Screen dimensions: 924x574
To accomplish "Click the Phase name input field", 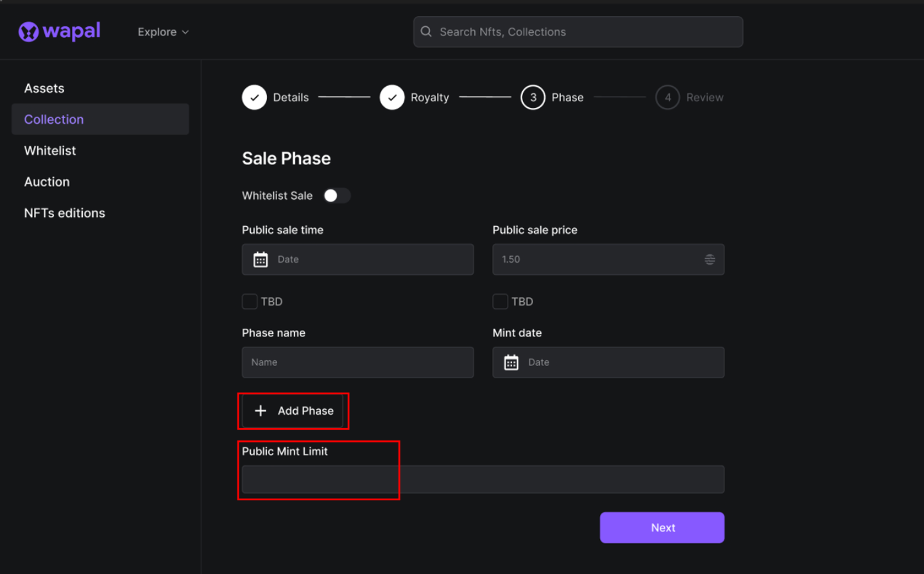I will click(357, 363).
